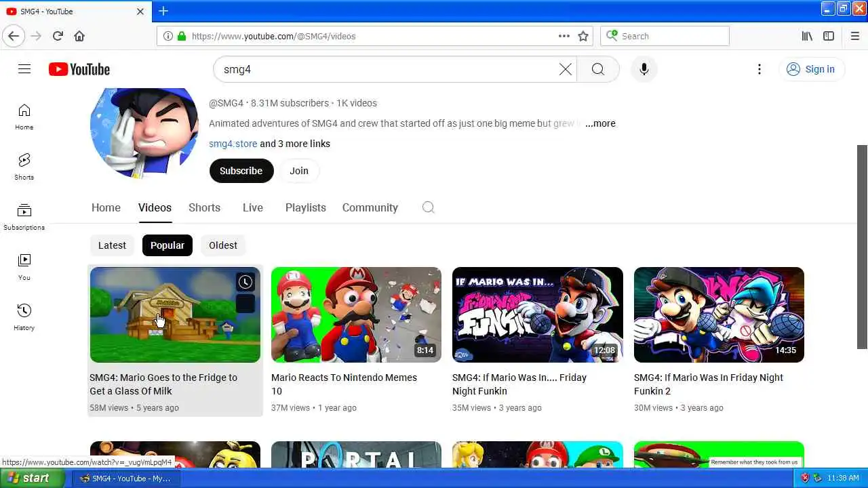
Task: Switch to the Playlists tab
Action: click(306, 207)
